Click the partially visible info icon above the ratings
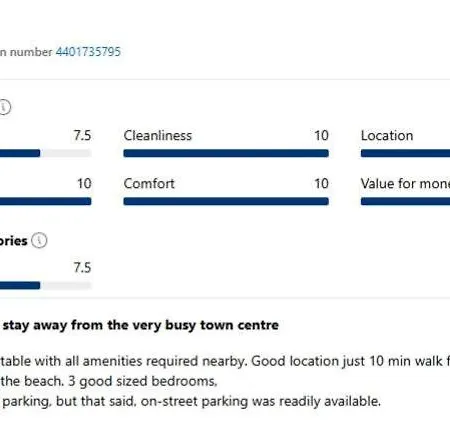This screenshot has width=450, height=435. tap(5, 107)
